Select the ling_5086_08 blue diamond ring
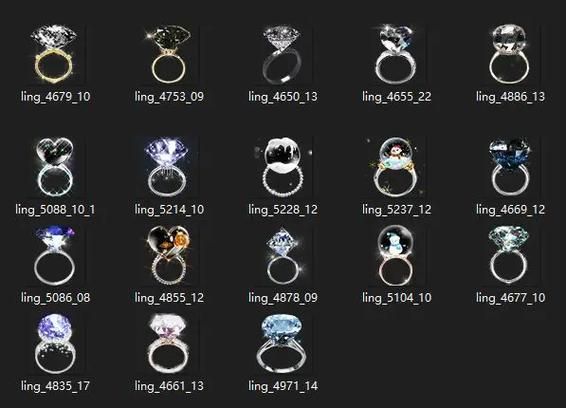This screenshot has width=566, height=408. [55, 255]
